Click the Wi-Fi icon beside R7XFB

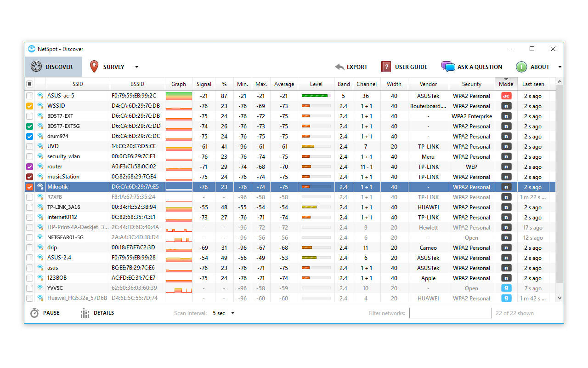40,197
